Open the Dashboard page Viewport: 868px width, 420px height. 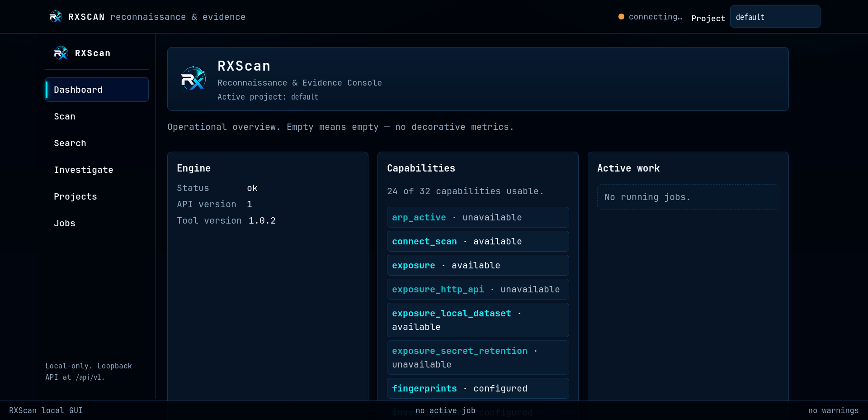coord(97,90)
